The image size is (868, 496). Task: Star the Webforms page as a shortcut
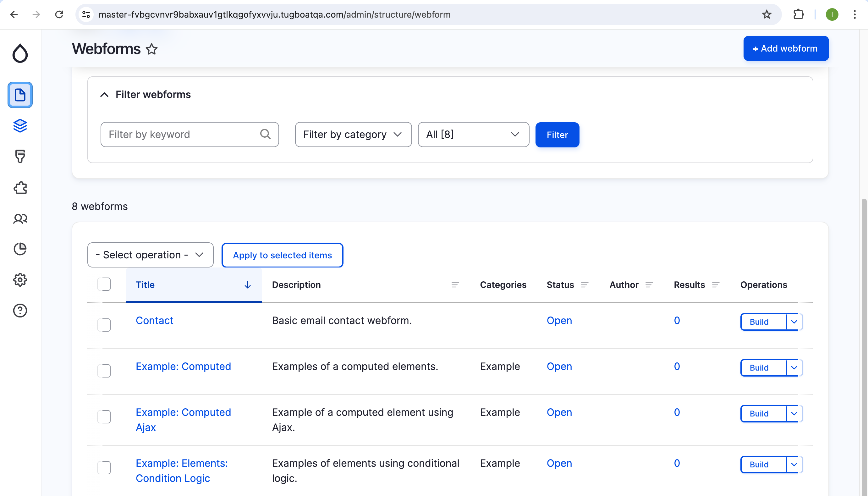coord(152,49)
